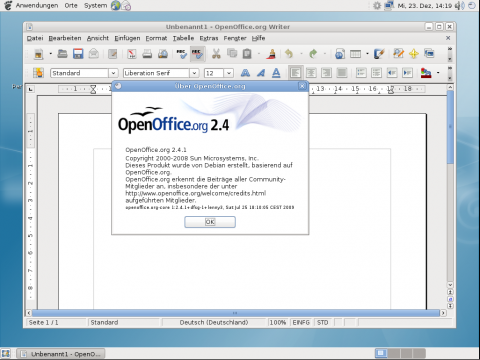Expand the New document dropdown arrow

pyautogui.click(x=50, y=54)
